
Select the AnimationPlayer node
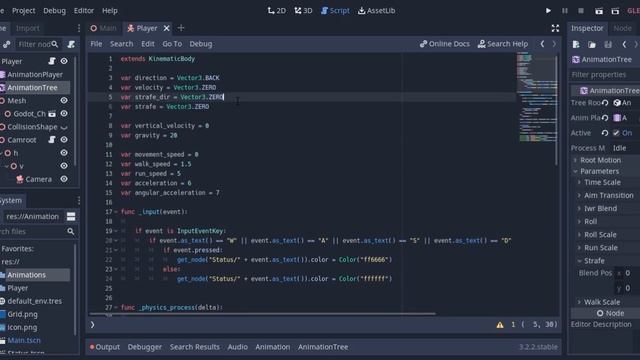tap(35, 74)
